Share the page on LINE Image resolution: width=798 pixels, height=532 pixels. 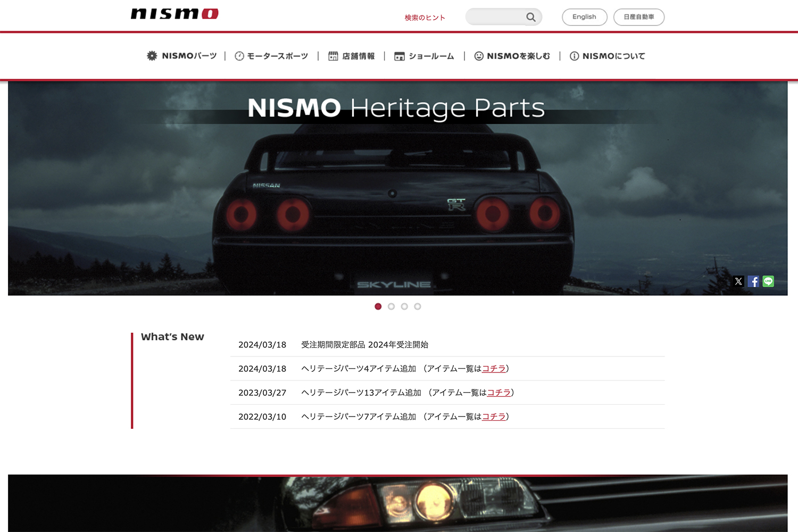tap(768, 281)
